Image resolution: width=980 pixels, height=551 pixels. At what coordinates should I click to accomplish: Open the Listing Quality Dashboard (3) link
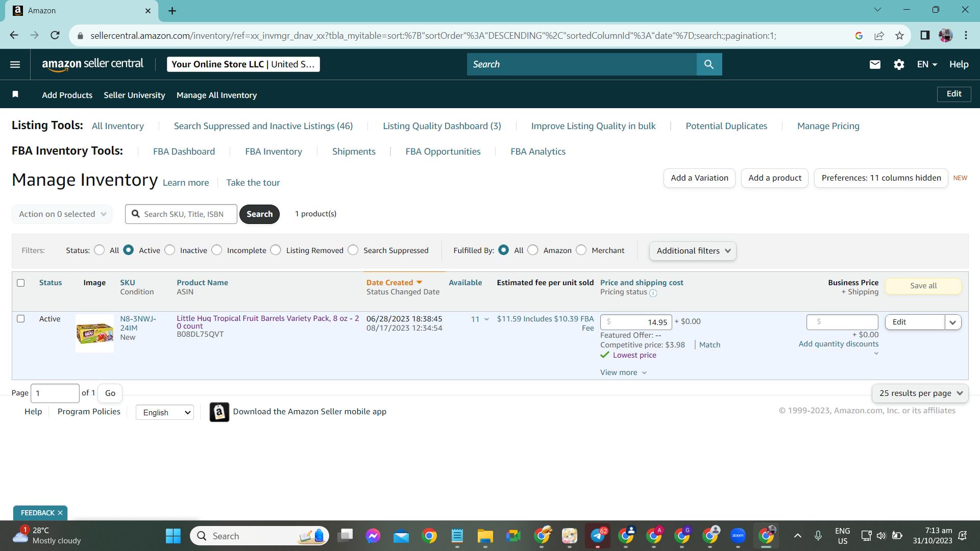tap(442, 126)
